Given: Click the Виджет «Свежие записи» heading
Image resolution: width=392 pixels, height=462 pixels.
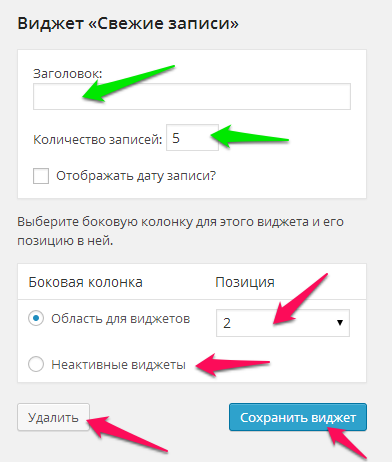Looking at the screenshot, I should click(128, 24).
